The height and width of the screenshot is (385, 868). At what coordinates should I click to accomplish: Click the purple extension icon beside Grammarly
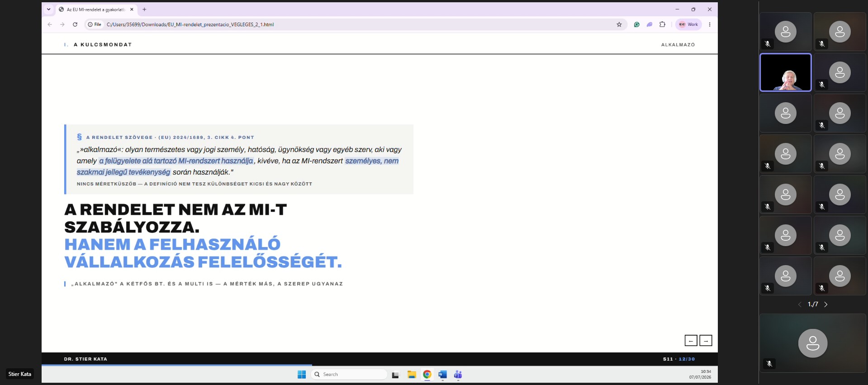coord(650,24)
